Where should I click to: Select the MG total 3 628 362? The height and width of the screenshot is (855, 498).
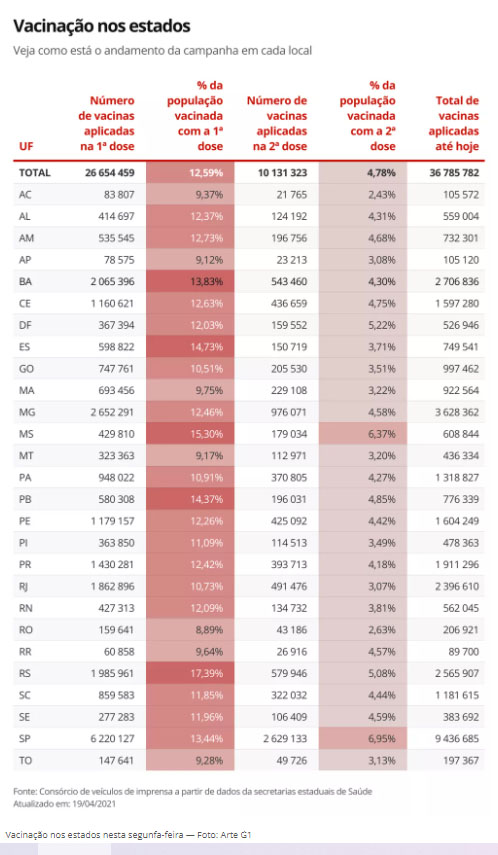pos(457,412)
